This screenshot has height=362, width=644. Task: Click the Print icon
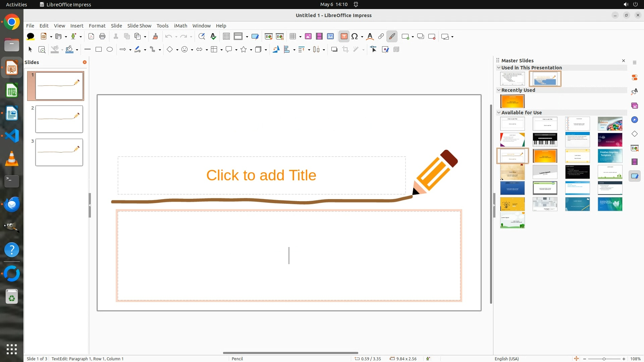point(102,37)
